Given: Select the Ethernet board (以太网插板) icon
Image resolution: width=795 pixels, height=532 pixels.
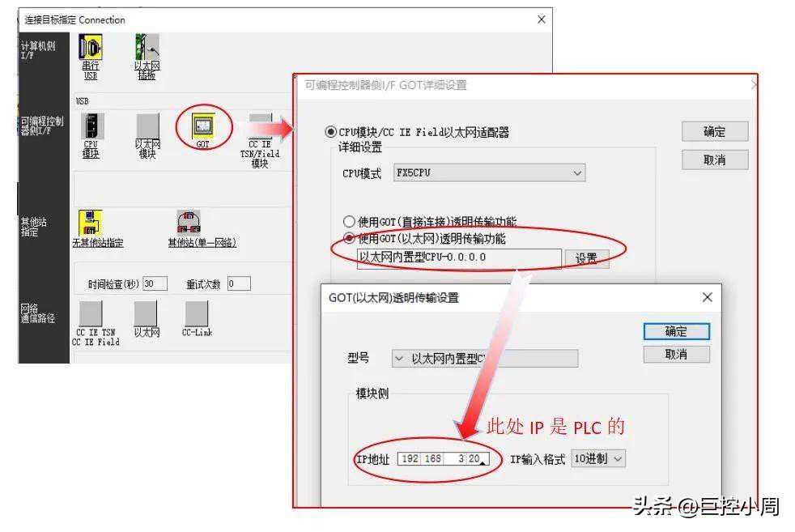Looking at the screenshot, I should tap(147, 47).
